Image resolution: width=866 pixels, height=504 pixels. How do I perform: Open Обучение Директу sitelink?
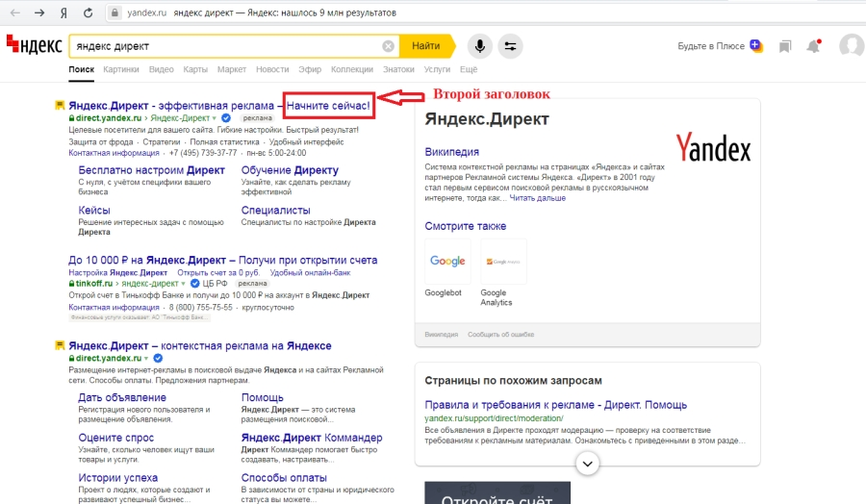290,170
